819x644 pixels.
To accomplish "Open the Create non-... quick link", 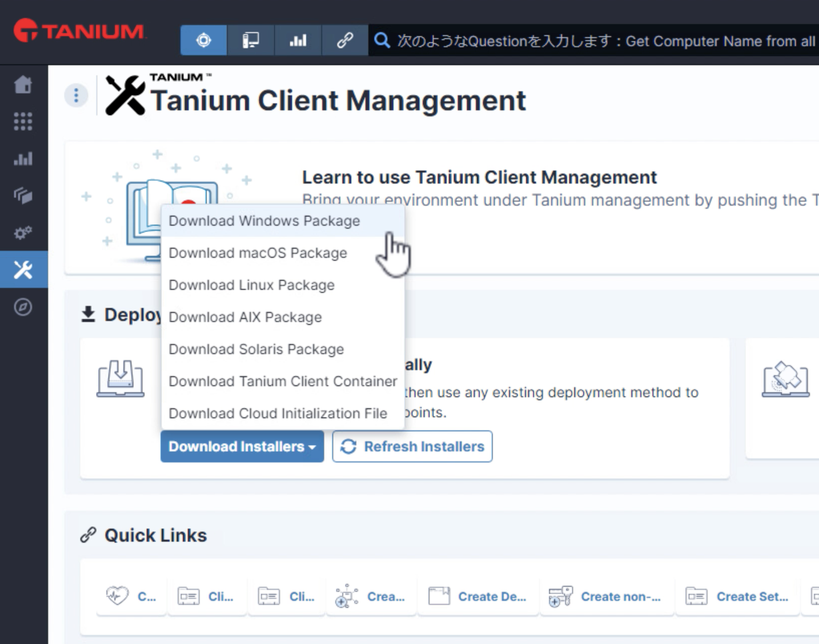I will (606, 596).
